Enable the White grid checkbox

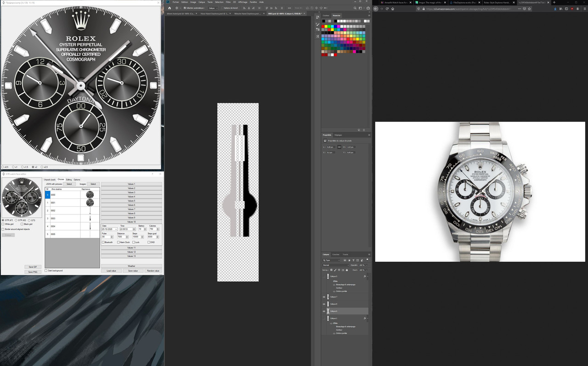[3, 224]
